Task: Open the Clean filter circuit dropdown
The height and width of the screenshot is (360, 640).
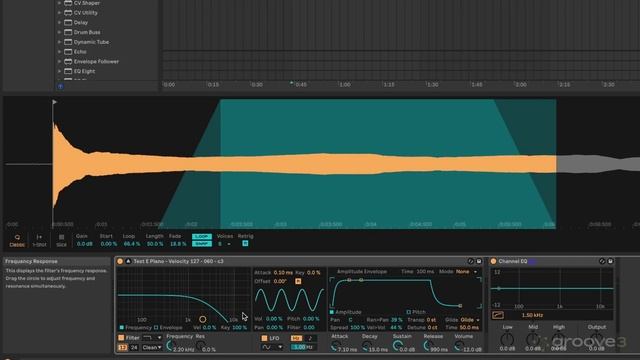Action: (152, 347)
